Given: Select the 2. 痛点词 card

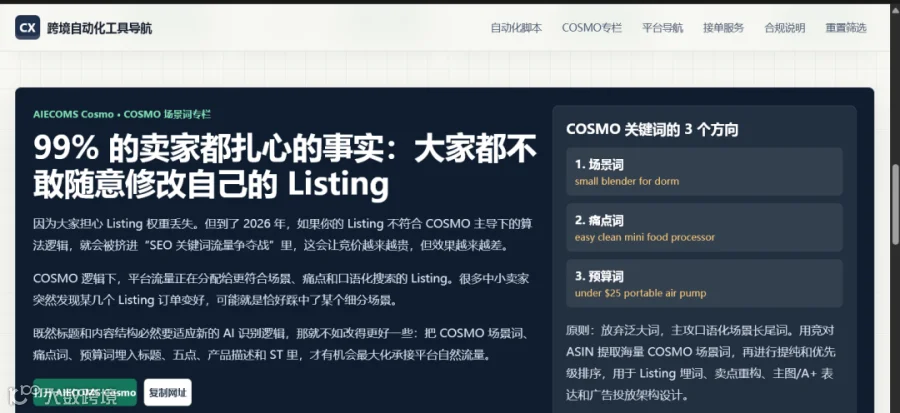Looking at the screenshot, I should pyautogui.click(x=704, y=228).
